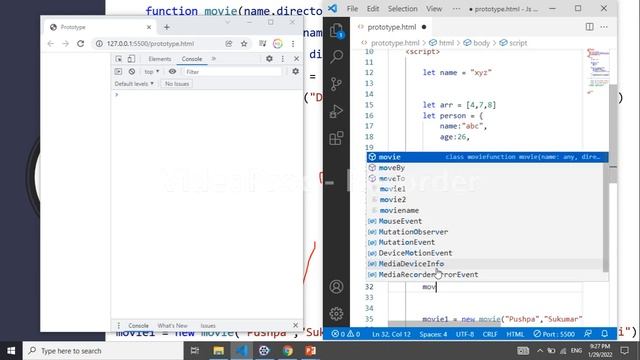The width and height of the screenshot is (640, 360).
Task: Open Source Control view
Action: [x=336, y=84]
